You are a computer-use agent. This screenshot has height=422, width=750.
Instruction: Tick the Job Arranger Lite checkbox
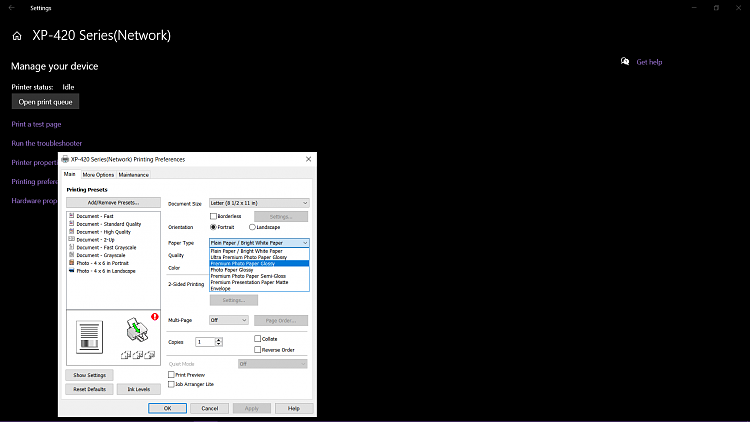coord(171,384)
